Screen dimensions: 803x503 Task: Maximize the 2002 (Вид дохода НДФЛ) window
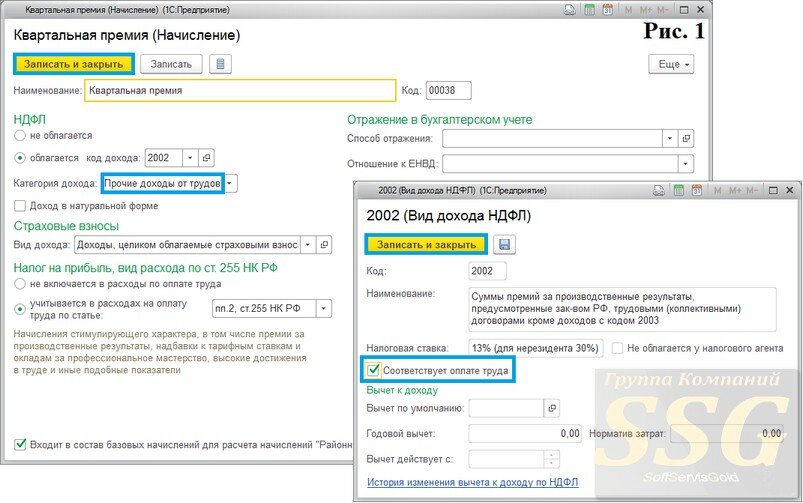[x=773, y=191]
